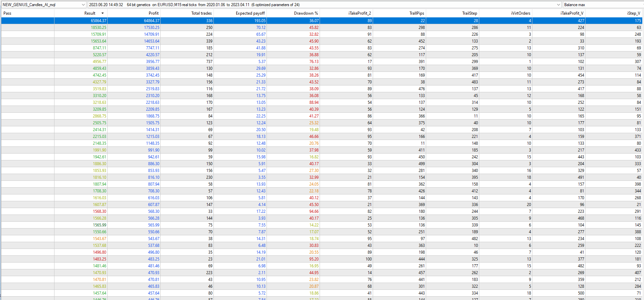Image resolution: width=644 pixels, height=300 pixels.
Task: Select result value 4327.79
Action: tap(99, 82)
